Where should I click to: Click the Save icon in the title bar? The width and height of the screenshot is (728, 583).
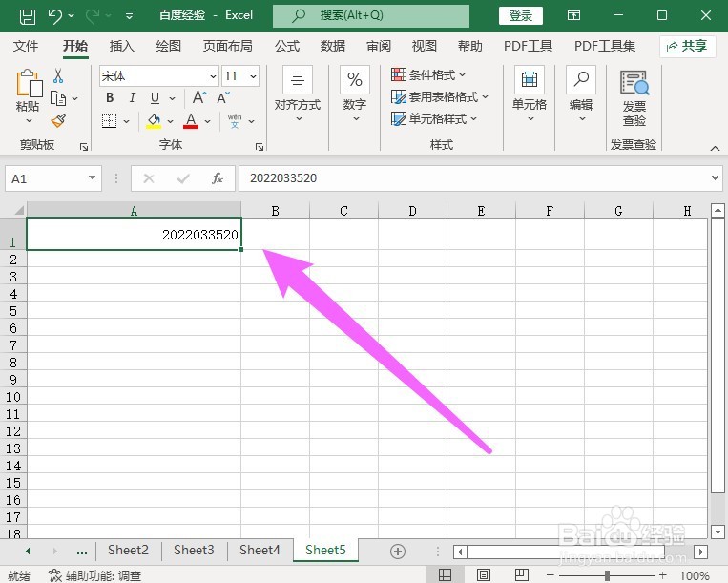(x=28, y=17)
